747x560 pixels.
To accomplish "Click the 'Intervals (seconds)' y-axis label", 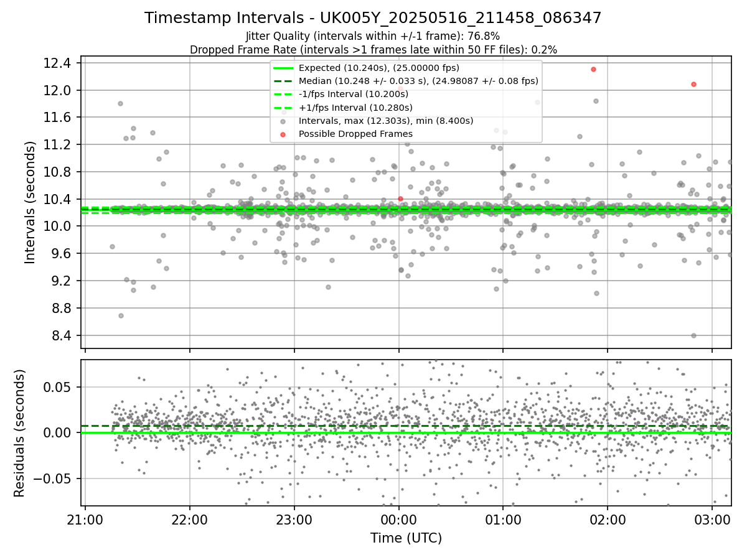I will tap(31, 202).
